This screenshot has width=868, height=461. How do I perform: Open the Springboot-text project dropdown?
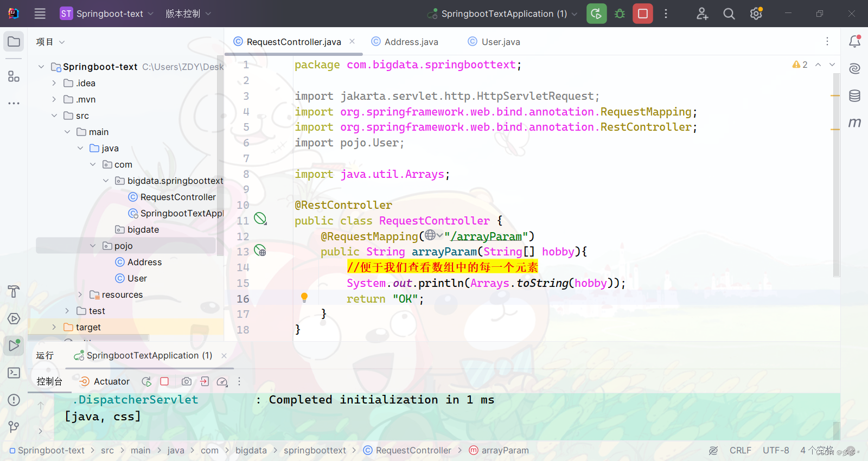(x=107, y=14)
